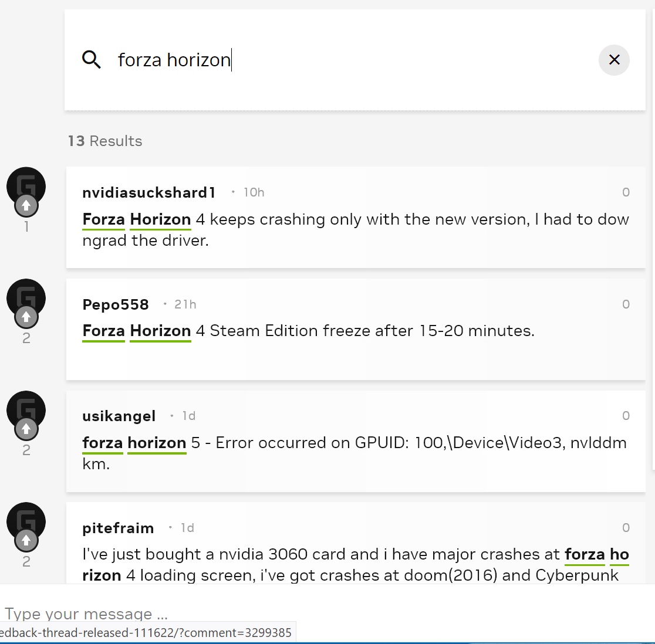Click reply count 0 on nvidiasuckshard1's comment
655x644 pixels.
pyautogui.click(x=626, y=192)
